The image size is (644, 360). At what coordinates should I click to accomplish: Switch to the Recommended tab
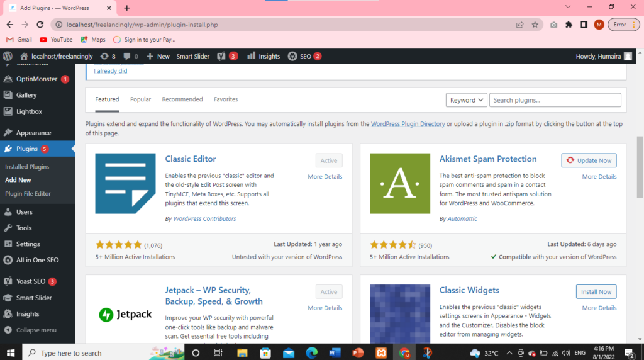coord(182,99)
